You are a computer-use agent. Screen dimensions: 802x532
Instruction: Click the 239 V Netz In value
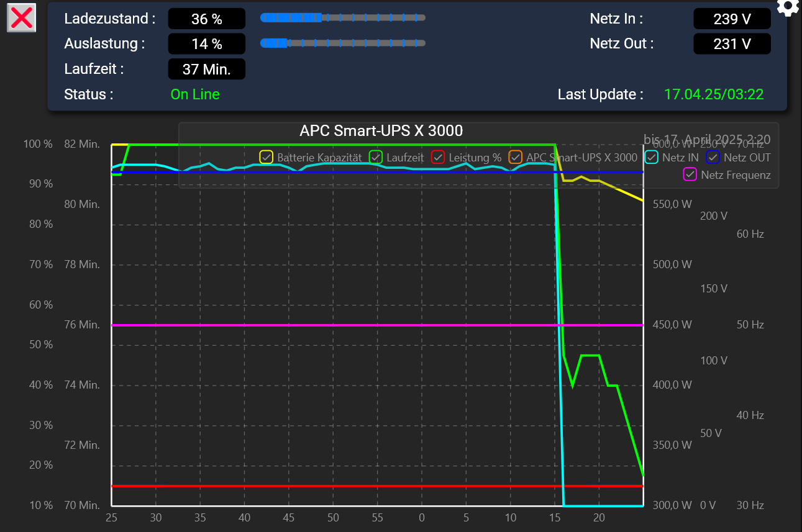[732, 19]
